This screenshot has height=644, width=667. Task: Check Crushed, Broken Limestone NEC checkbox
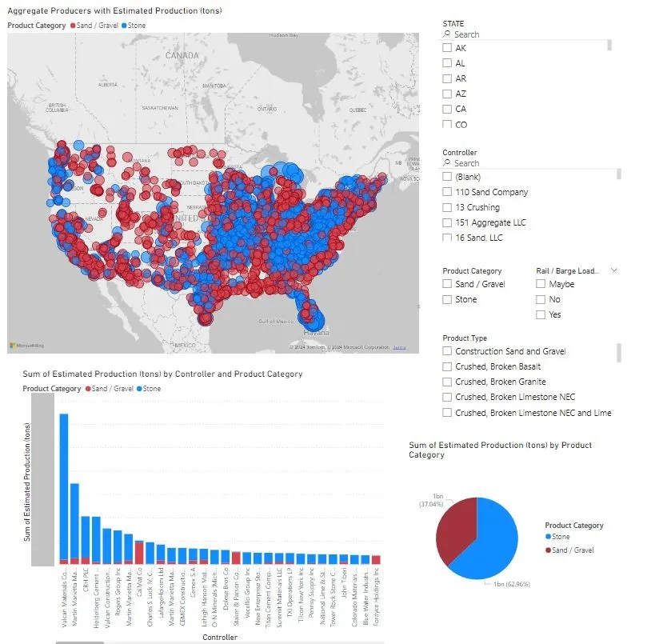pyautogui.click(x=447, y=397)
